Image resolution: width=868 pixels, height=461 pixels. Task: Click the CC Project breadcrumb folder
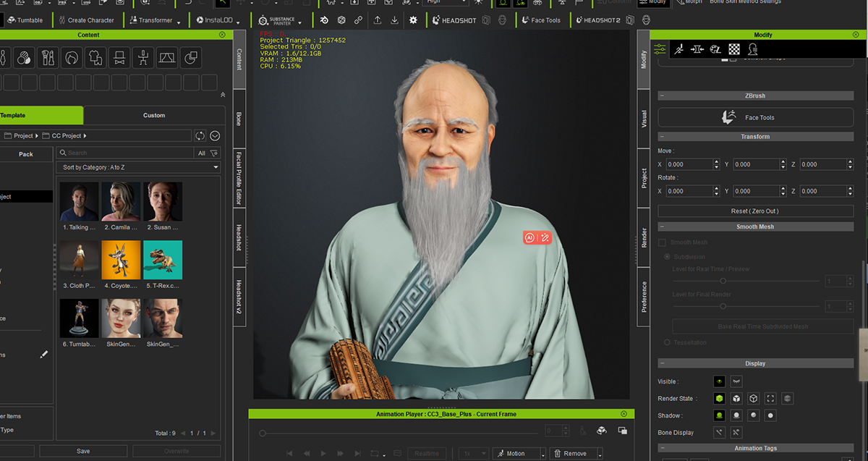tap(66, 135)
